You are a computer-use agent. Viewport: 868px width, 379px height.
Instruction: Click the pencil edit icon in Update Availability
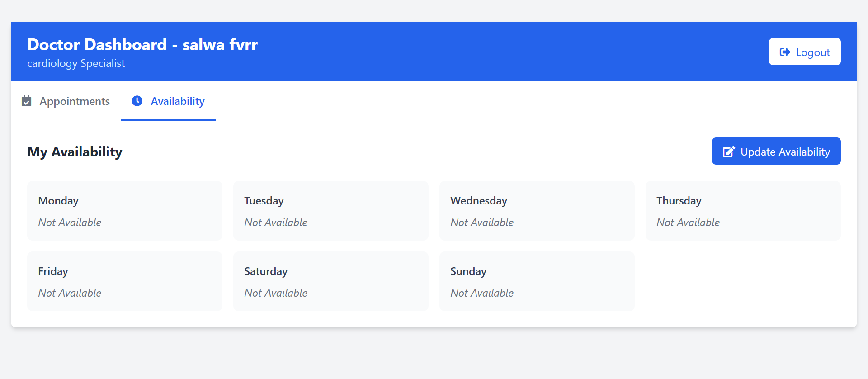click(728, 152)
